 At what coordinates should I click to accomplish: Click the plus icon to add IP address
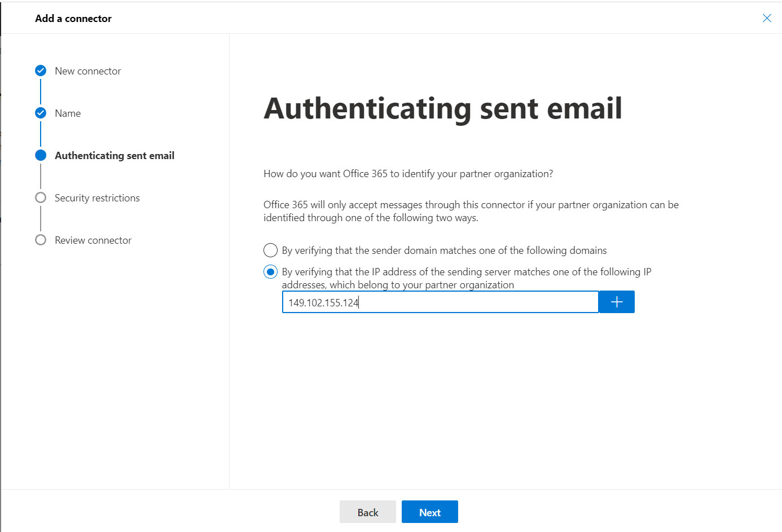[x=616, y=302]
